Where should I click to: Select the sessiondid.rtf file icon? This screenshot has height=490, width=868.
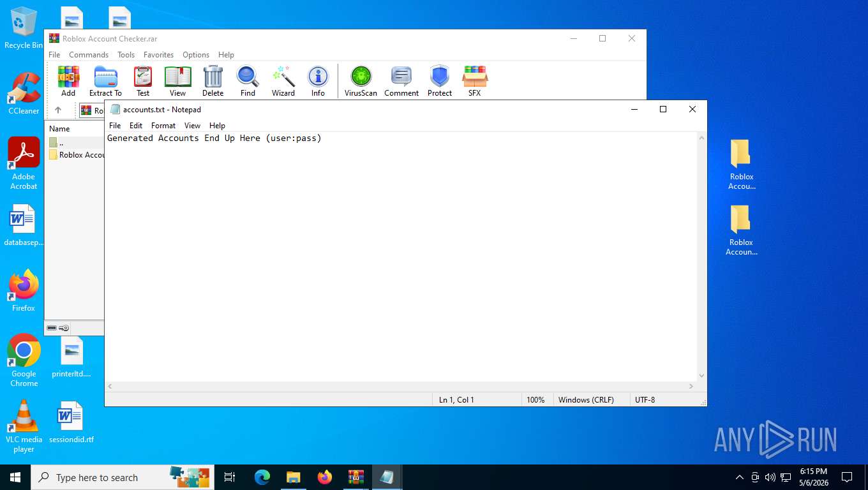point(71,422)
